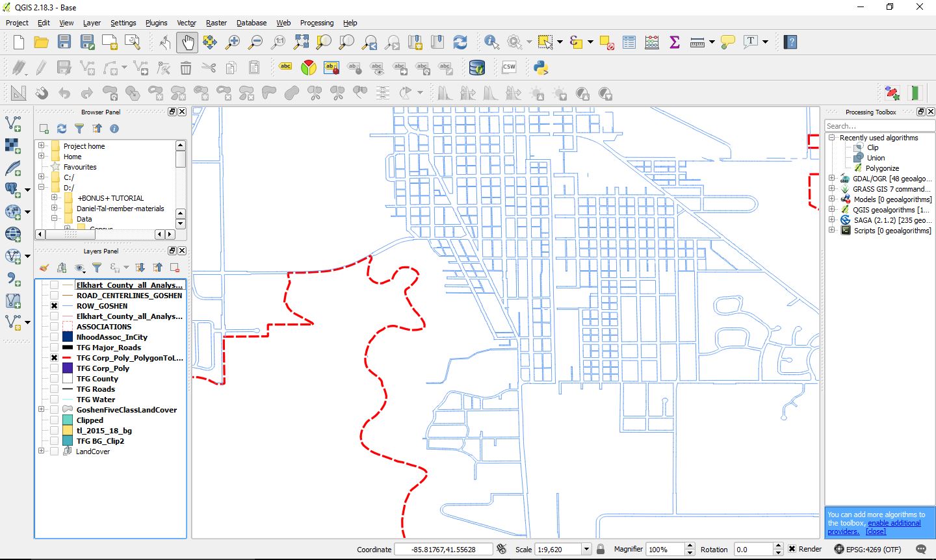The image size is (936, 560).
Task: Toggle the TFG Major_Roads layer visibility
Action: pos(54,348)
